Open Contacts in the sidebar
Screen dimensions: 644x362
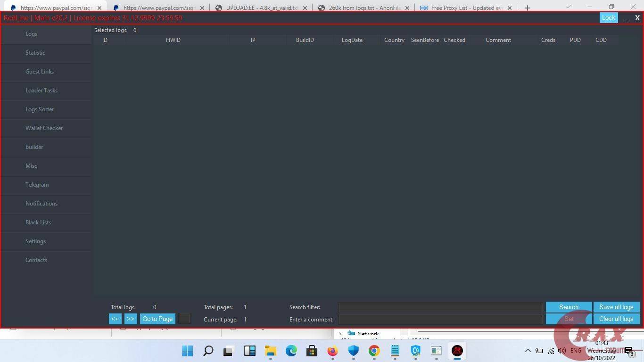pyautogui.click(x=46, y=260)
